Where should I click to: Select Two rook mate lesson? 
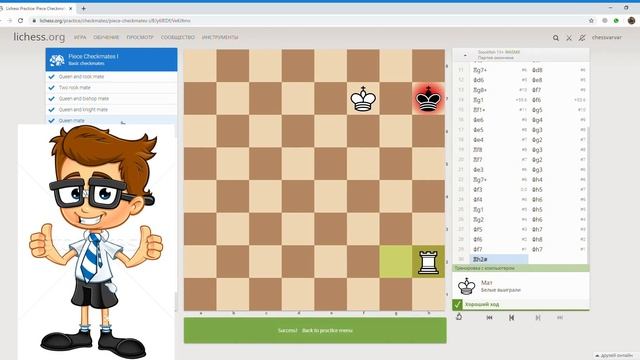pos(111,87)
